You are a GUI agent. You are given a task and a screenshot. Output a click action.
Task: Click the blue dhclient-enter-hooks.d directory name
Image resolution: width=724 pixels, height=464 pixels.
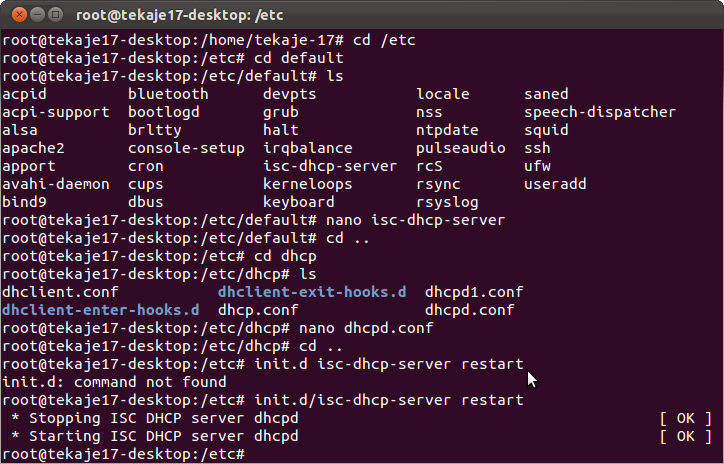click(x=100, y=310)
